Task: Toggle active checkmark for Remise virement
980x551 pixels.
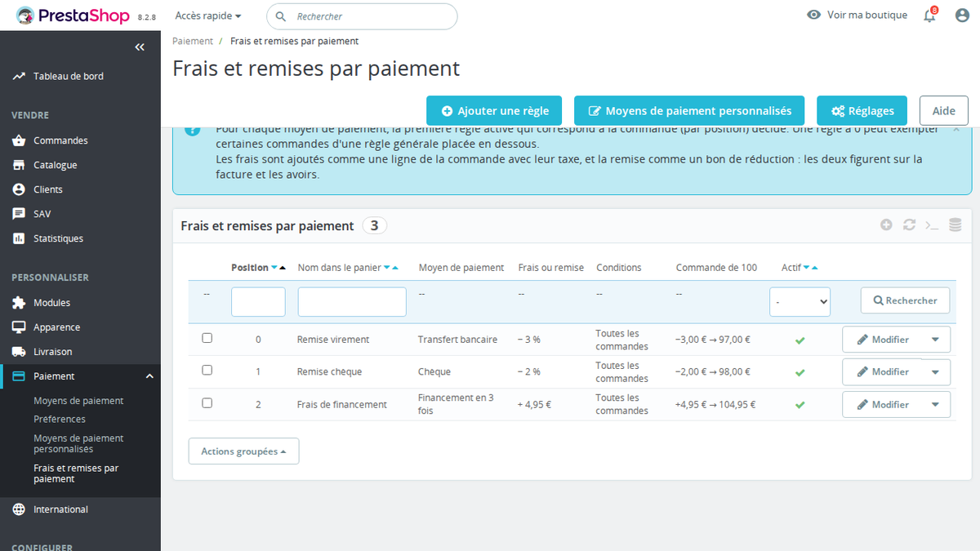Action: point(800,340)
